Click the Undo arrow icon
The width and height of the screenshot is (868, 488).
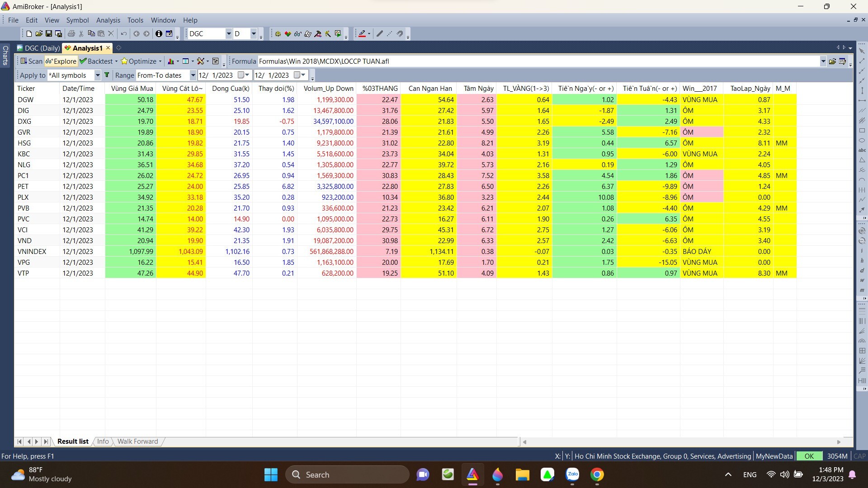pos(123,34)
